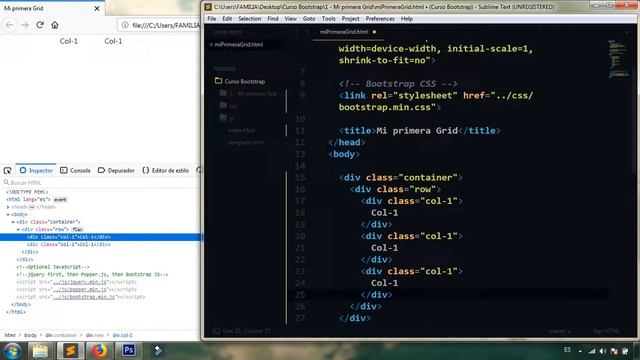
Task: Select the miPrimeraGrid.html editor tab
Action: 344,32
